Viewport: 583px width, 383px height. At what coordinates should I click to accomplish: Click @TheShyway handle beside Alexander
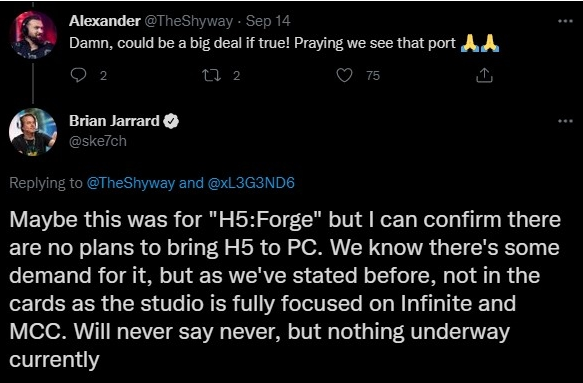188,21
